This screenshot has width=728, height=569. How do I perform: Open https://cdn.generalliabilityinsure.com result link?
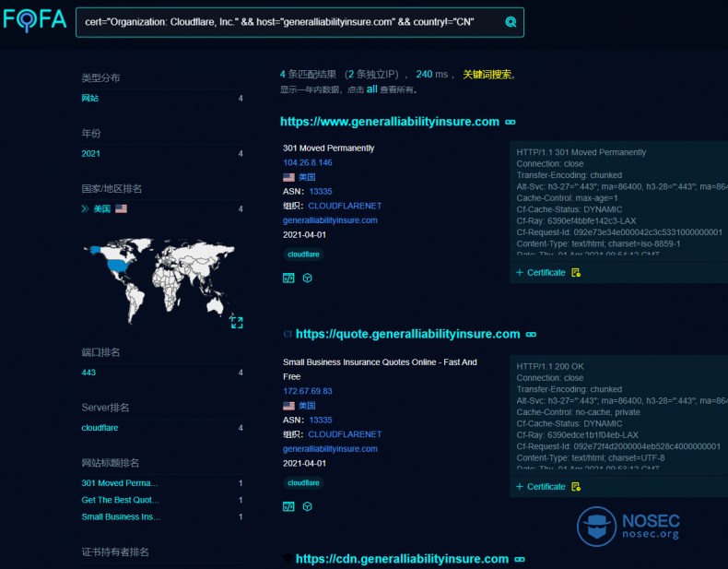tap(402, 559)
